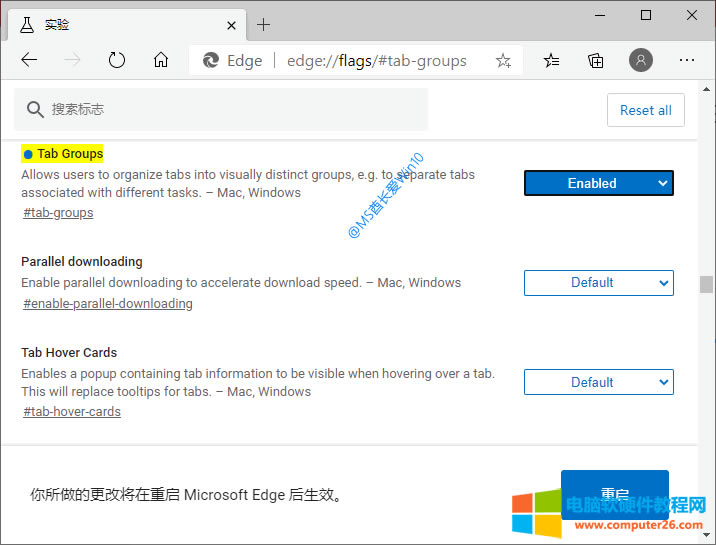This screenshot has width=716, height=545.
Task: Go back with the back arrow
Action: [29, 60]
